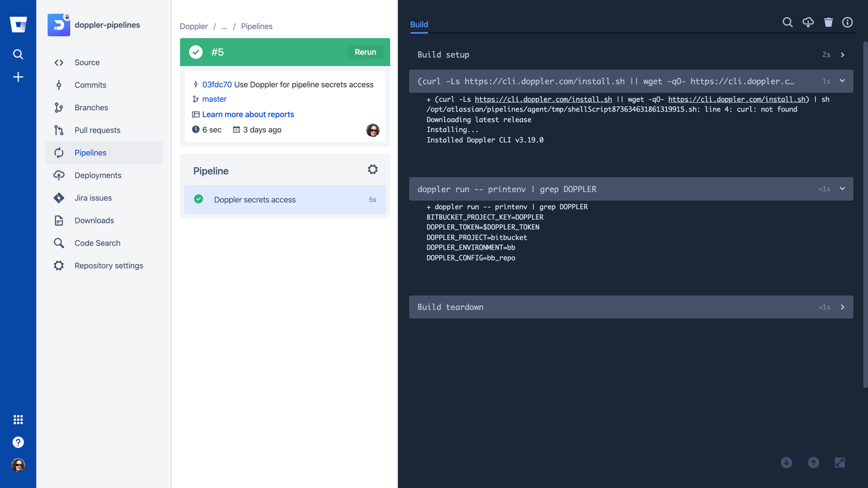Click the Rerun button for pipeline #5
Image resolution: width=868 pixels, height=488 pixels.
click(365, 52)
